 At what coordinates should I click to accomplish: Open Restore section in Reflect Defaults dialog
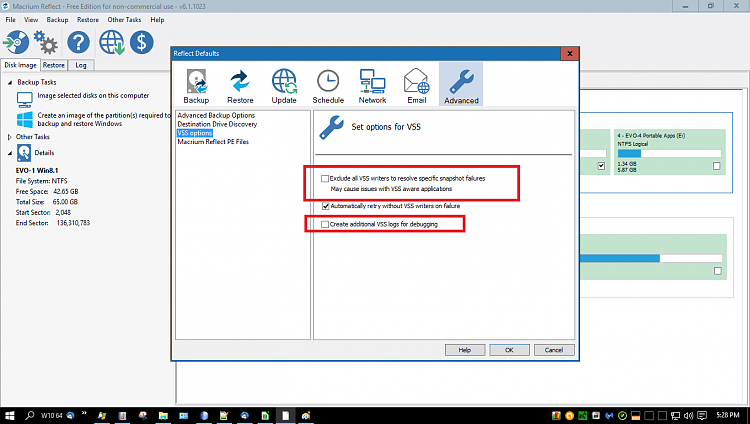(x=240, y=86)
